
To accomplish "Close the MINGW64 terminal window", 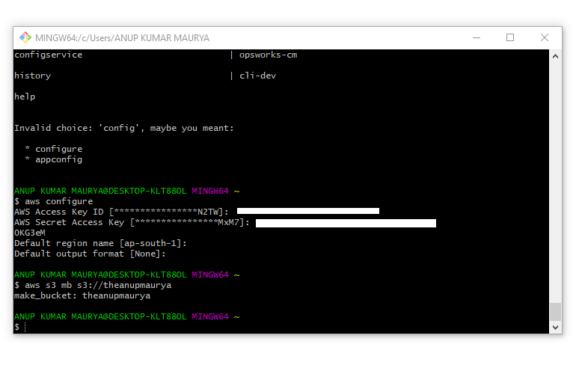I will click(544, 37).
